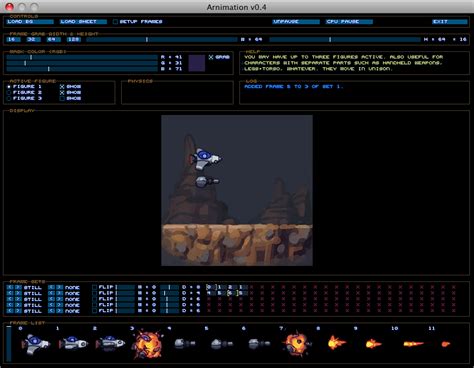Image resolution: width=474 pixels, height=368 pixels.
Task: Toggle the Grab checkbox beside the color swatch
Action: coord(211,57)
